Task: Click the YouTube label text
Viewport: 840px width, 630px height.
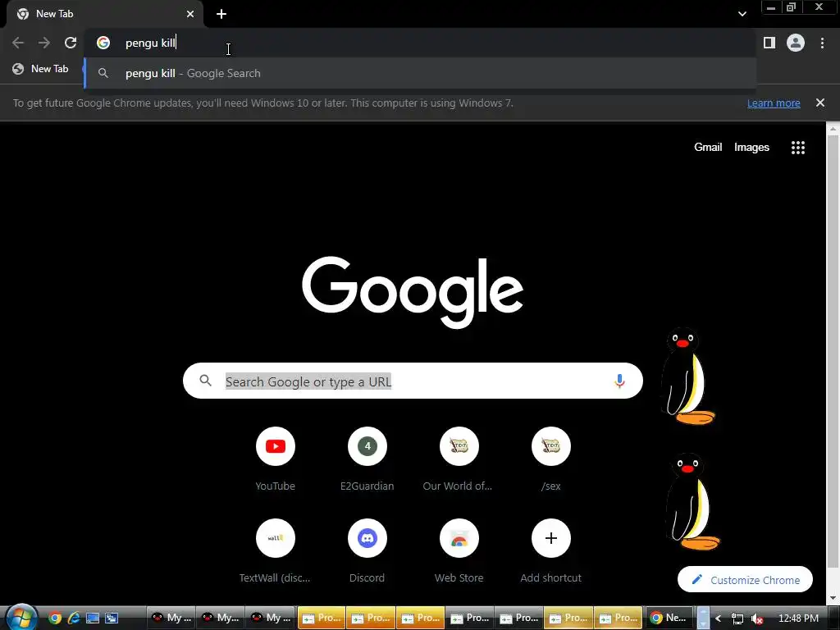Action: click(276, 486)
